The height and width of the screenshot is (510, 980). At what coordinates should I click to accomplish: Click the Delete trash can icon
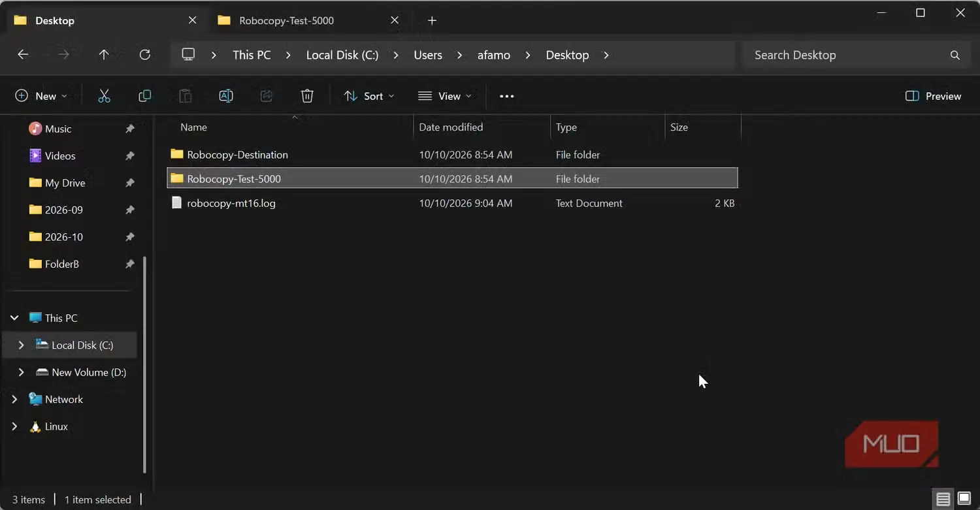click(307, 96)
